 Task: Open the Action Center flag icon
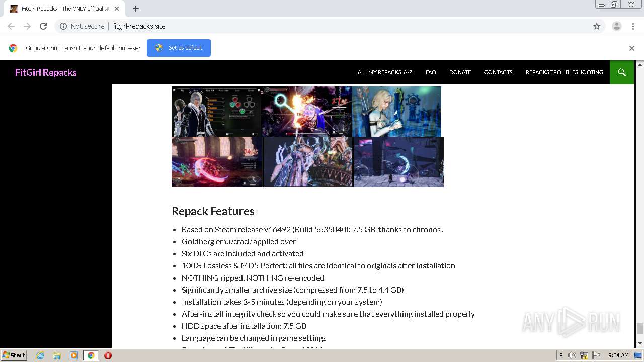point(596,355)
